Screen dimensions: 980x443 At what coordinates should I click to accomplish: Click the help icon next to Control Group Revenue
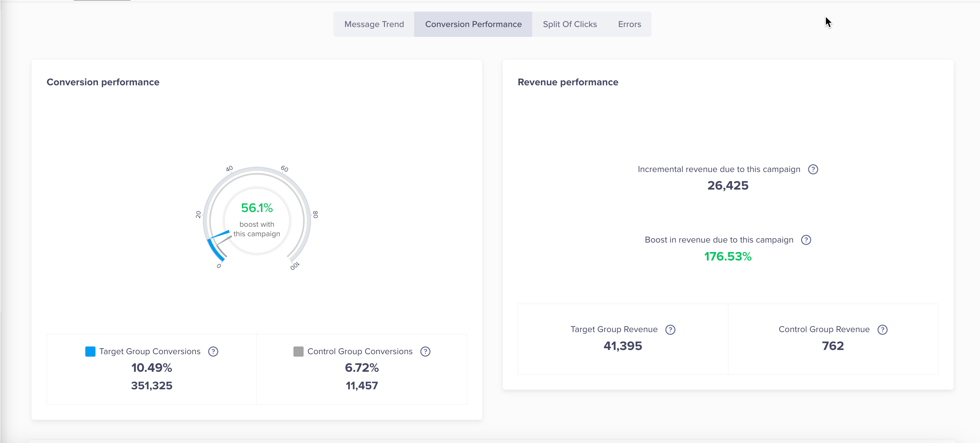coord(884,329)
